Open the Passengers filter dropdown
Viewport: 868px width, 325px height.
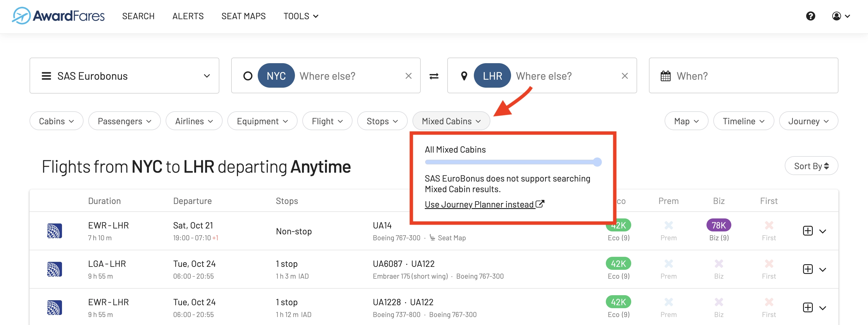[x=124, y=121]
